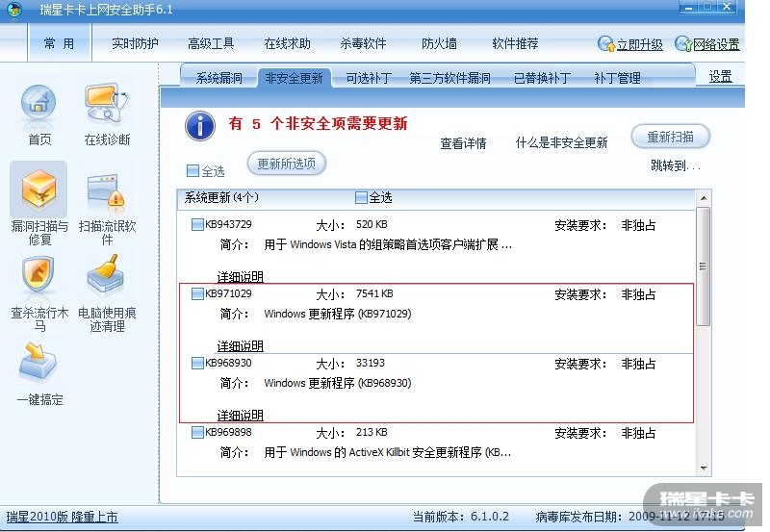Click the 病毒库发布日期 status text
This screenshot has width=770, height=532.
629,517
